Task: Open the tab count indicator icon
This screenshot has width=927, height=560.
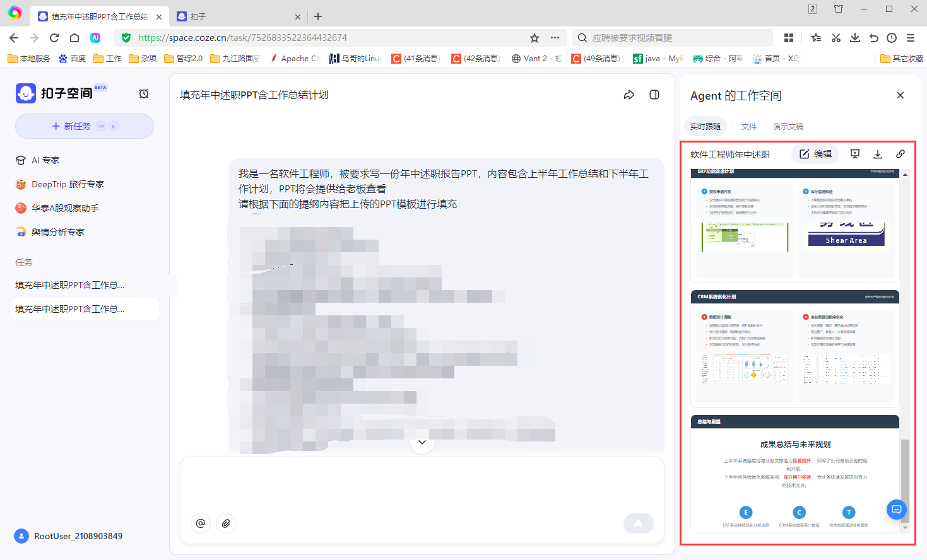Action: click(813, 9)
